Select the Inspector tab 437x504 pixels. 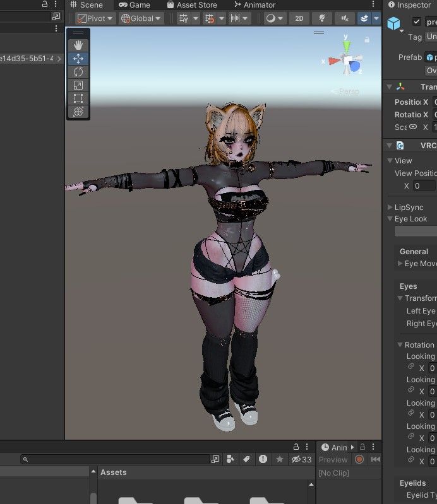pos(409,5)
